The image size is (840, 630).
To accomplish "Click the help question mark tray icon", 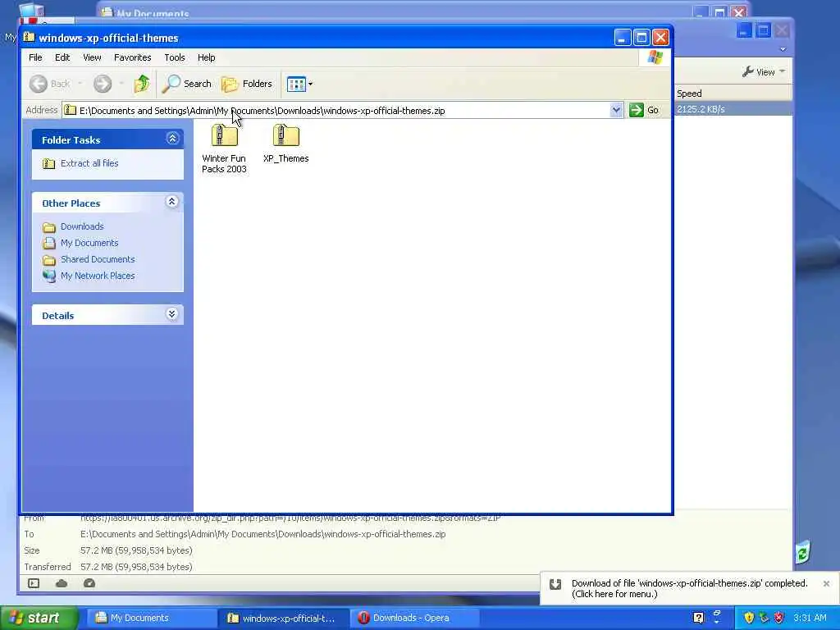I will [x=698, y=618].
